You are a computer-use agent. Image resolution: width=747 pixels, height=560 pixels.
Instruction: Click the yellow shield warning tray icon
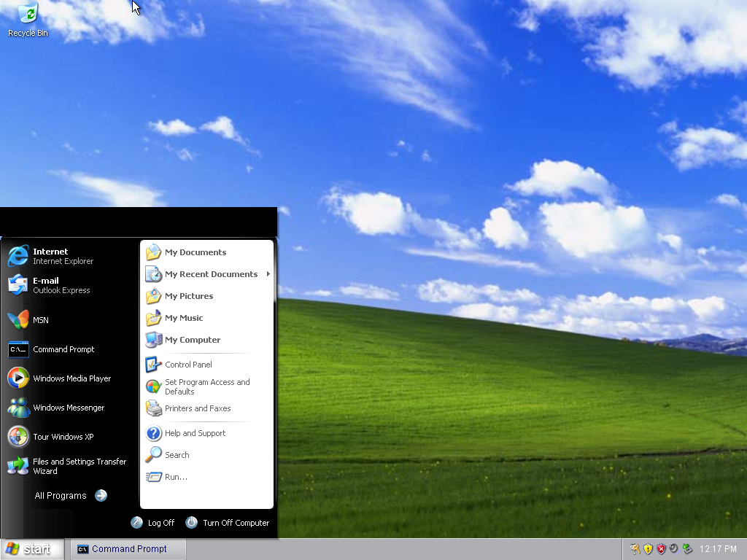(648, 549)
